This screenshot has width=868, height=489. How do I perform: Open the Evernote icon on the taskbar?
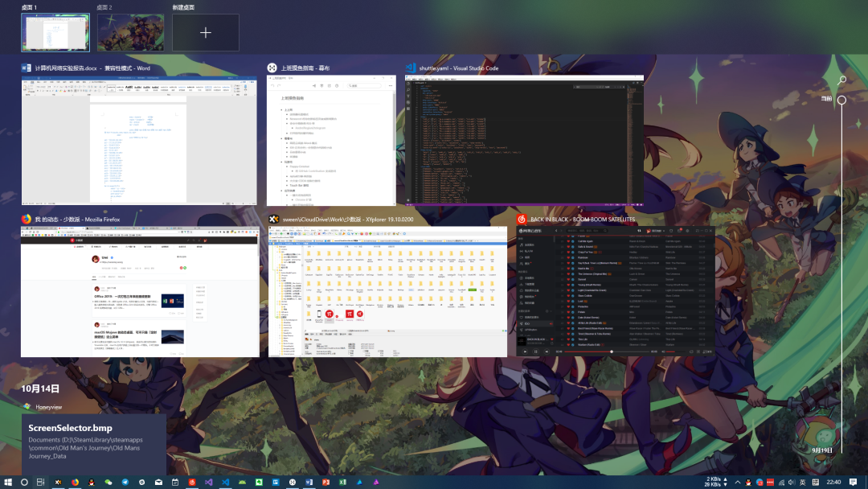coord(259,483)
